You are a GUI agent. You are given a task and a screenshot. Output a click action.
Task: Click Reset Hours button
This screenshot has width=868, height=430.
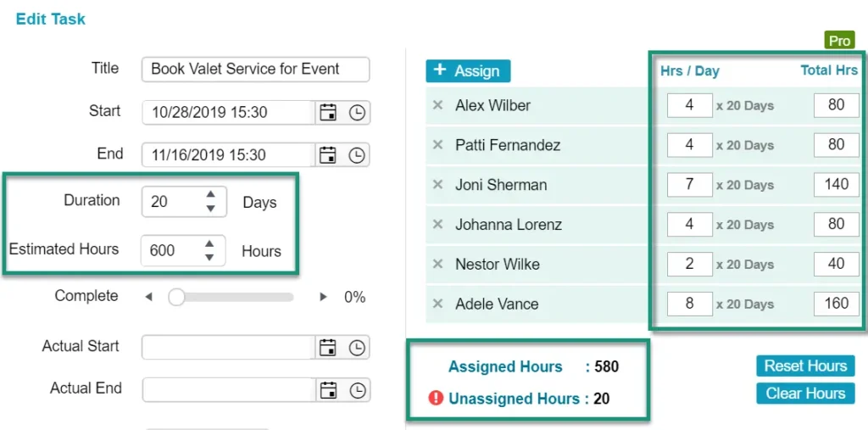pos(805,366)
